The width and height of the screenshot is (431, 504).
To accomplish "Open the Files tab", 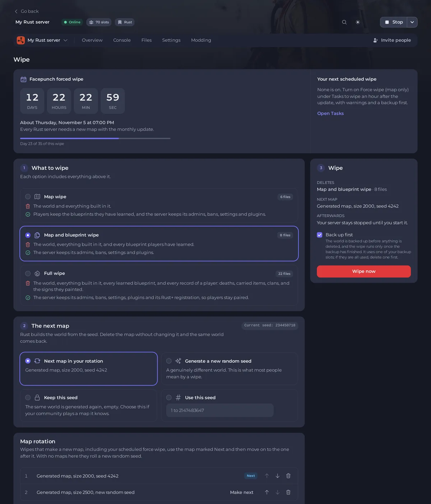I will click(147, 40).
